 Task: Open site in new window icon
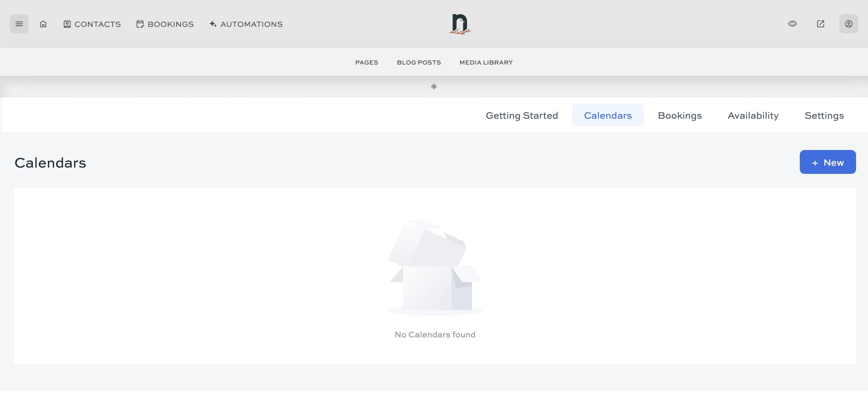(x=820, y=24)
